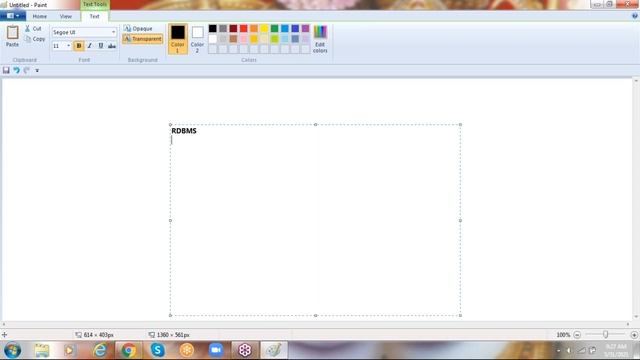Click the Text Tools contextual tab header

tap(95, 4)
